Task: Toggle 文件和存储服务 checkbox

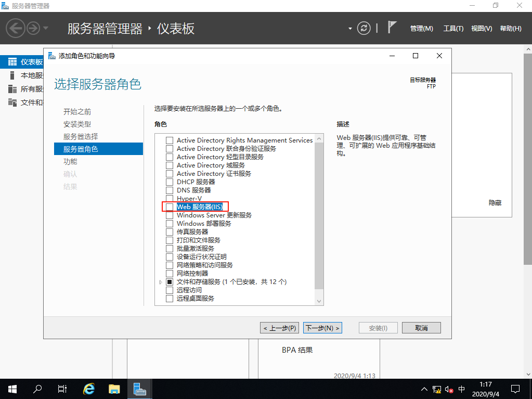Action: tap(170, 281)
